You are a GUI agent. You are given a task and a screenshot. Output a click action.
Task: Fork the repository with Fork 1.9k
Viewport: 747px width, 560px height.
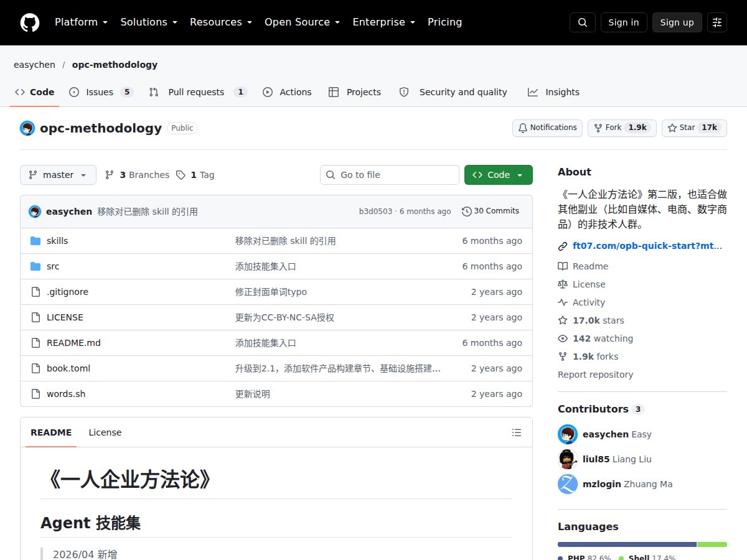point(622,128)
